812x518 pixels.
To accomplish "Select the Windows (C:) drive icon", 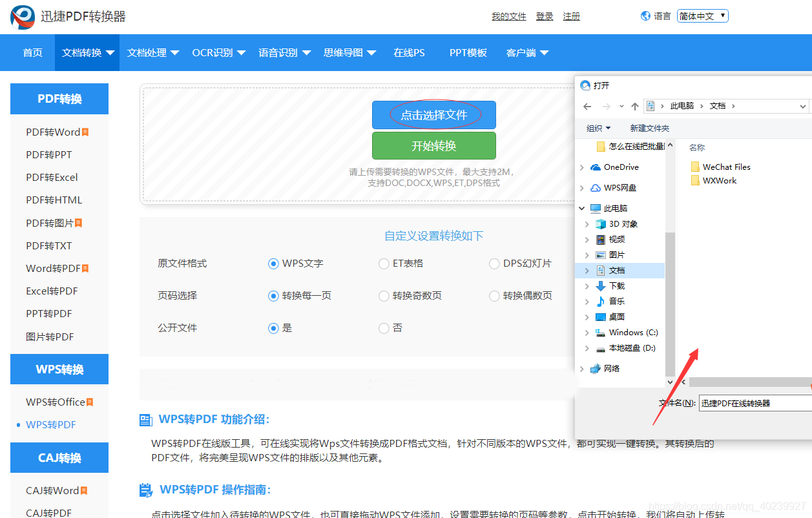I will pos(601,333).
